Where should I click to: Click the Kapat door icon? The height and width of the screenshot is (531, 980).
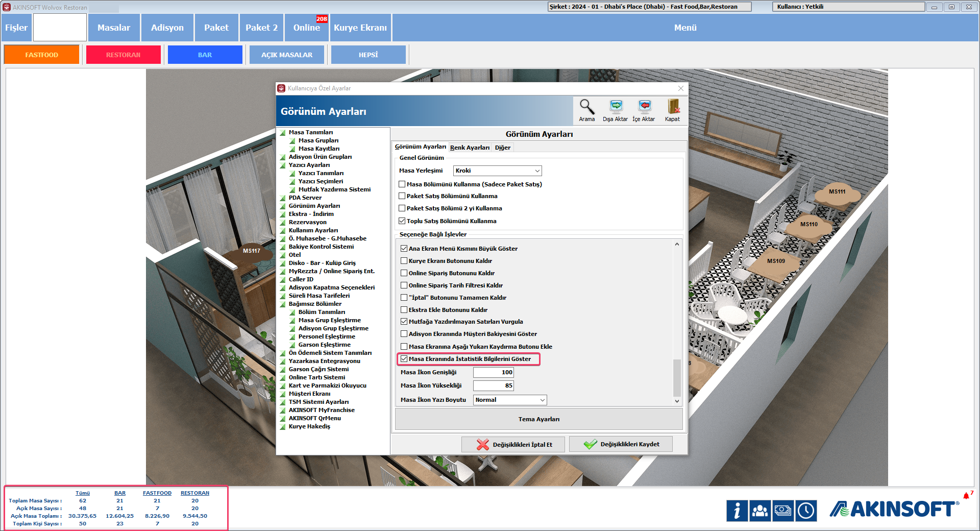(672, 107)
